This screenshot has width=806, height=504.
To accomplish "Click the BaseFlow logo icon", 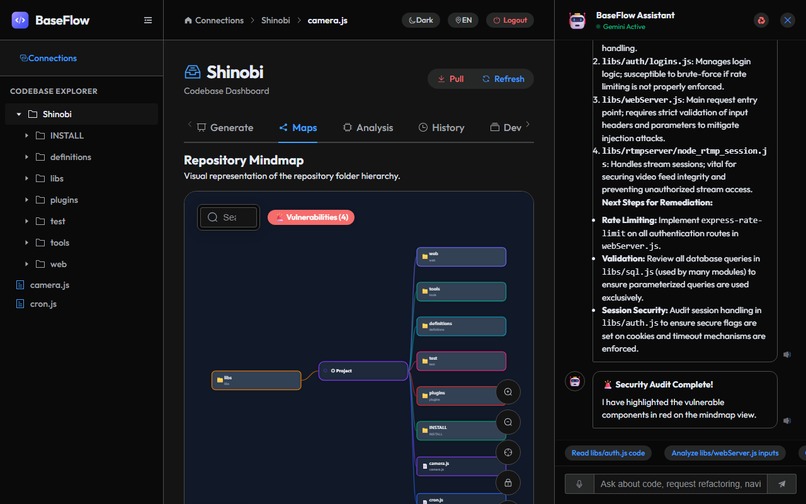I will (x=20, y=20).
